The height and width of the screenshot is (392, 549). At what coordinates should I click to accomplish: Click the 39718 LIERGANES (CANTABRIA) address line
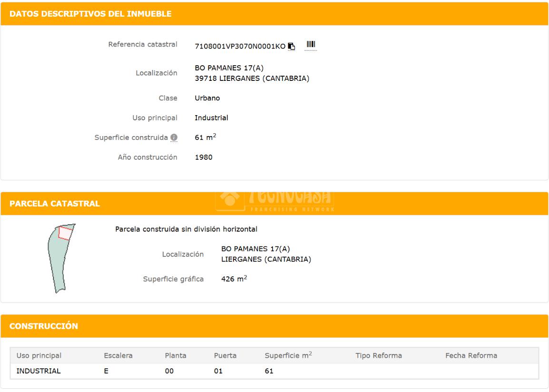point(252,78)
